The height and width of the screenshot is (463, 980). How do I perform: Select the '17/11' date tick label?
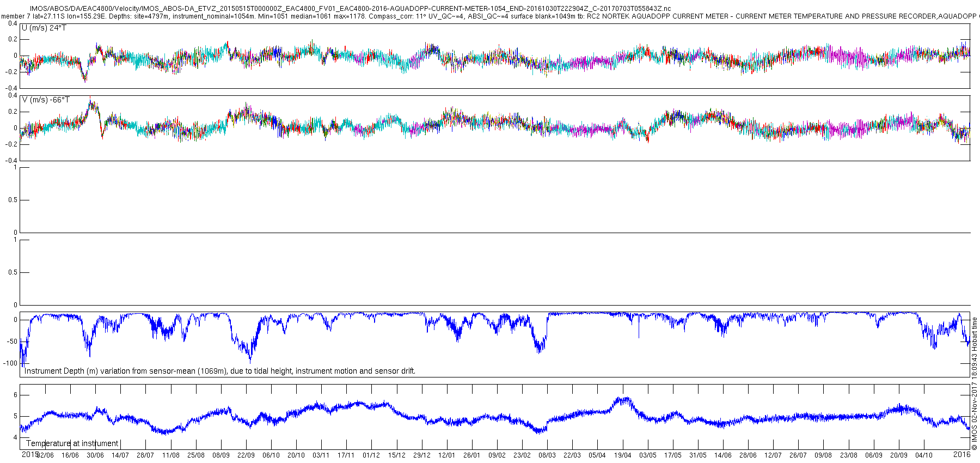pyautogui.click(x=346, y=455)
